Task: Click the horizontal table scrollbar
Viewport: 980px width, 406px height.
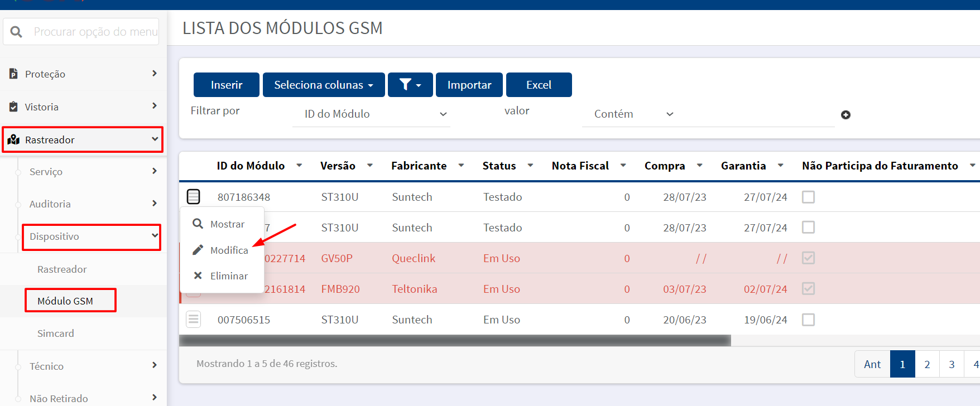Action: coord(455,340)
